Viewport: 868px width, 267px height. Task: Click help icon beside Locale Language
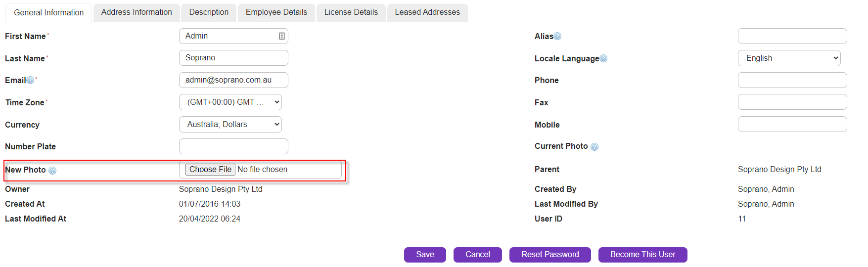pos(603,59)
